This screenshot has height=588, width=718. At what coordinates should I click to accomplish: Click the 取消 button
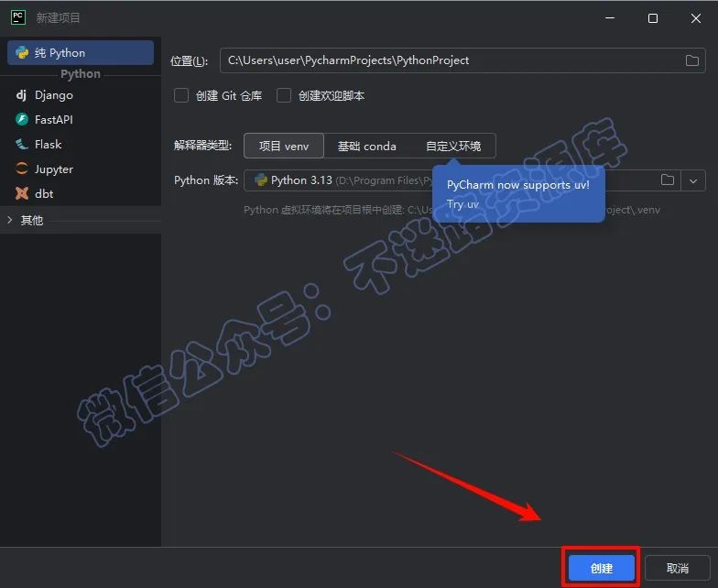(678, 568)
